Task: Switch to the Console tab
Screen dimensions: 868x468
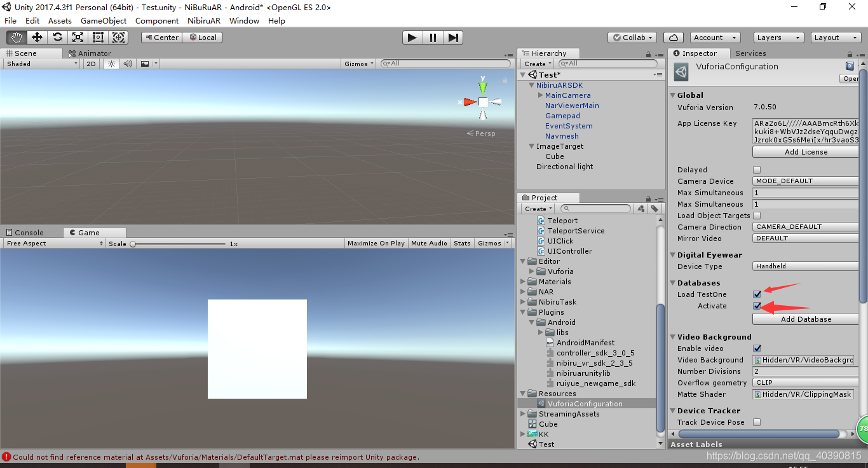Action: click(25, 233)
